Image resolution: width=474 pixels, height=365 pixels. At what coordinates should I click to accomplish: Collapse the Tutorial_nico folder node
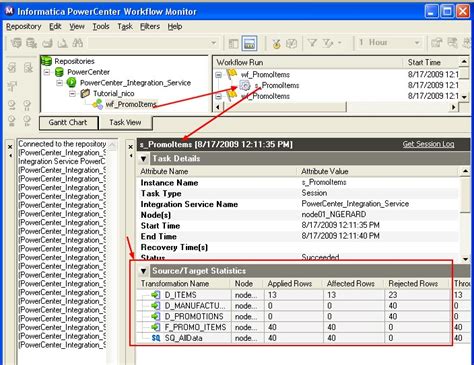click(72, 93)
